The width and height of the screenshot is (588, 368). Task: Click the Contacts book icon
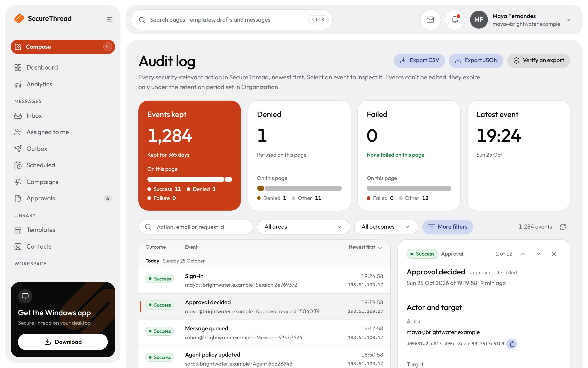(x=18, y=247)
